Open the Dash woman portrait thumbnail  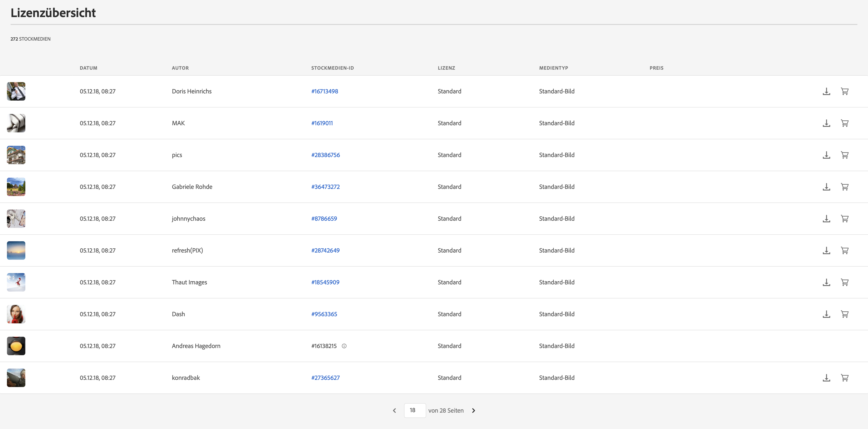(x=16, y=314)
